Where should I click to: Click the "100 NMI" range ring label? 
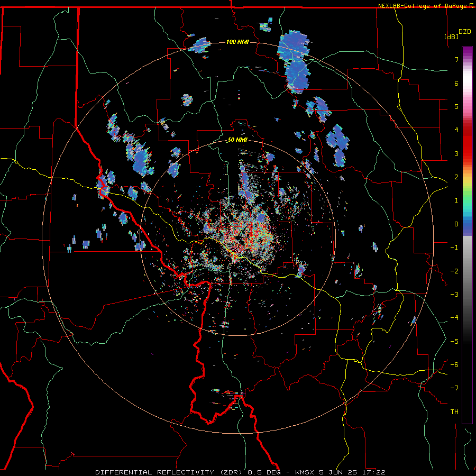pos(237,42)
